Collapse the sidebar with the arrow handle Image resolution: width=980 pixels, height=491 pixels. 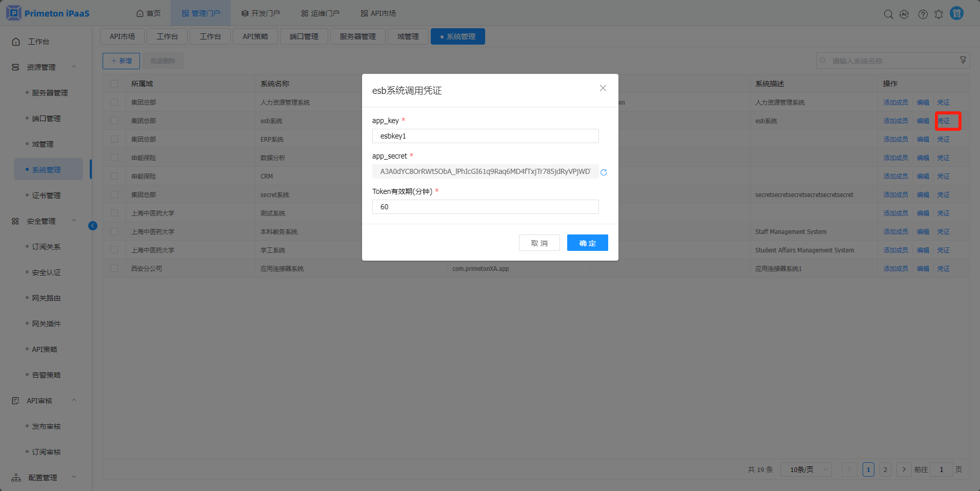pyautogui.click(x=93, y=226)
